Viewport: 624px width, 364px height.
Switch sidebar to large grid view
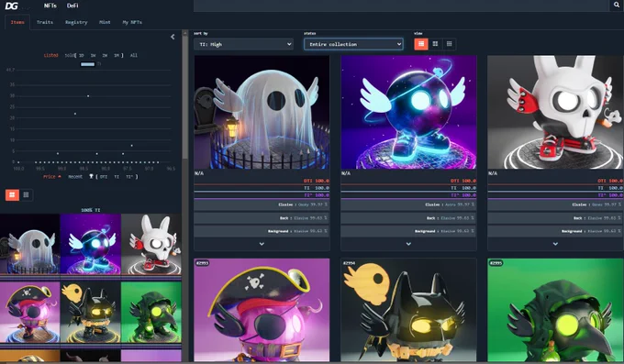tap(12, 195)
